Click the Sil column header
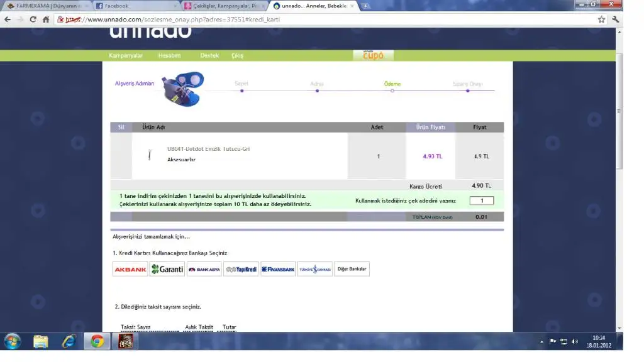This screenshot has width=644, height=362. click(121, 127)
